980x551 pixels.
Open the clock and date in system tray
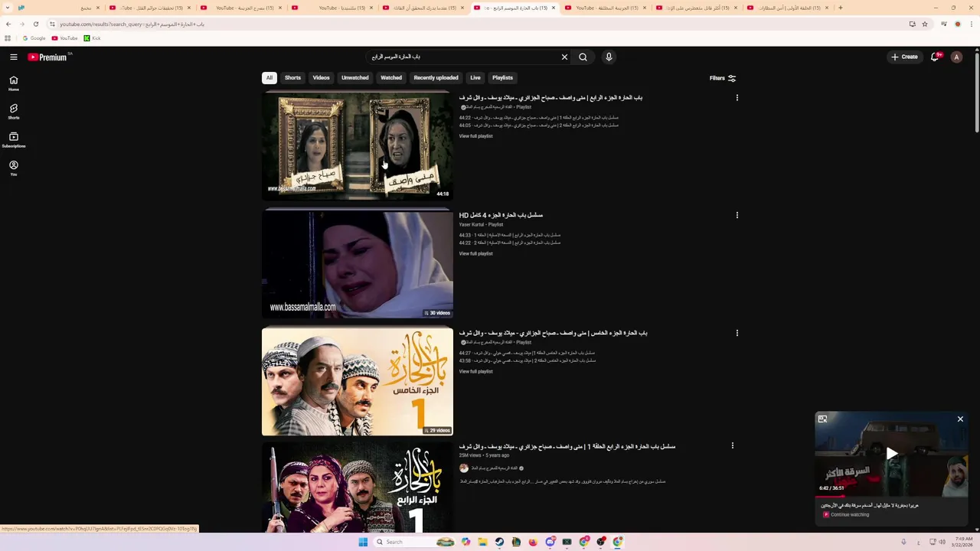962,542
